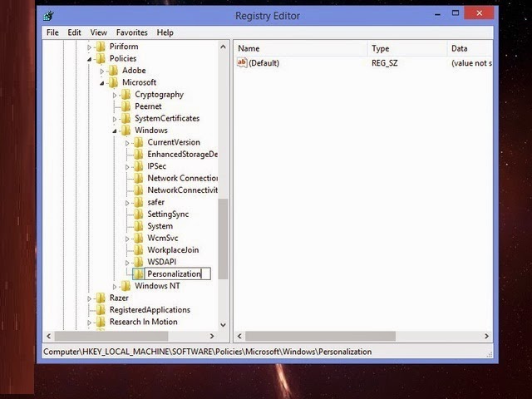
Task: Collapse the Windows key
Action: [x=115, y=131]
